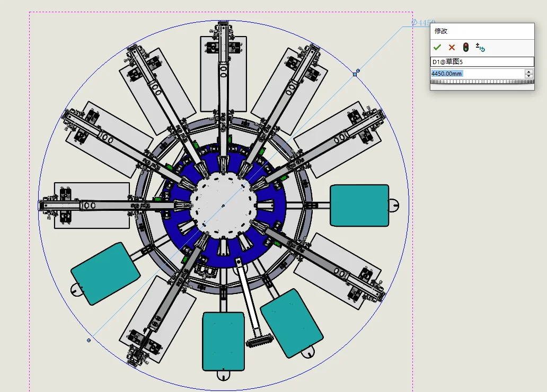Click the traffic light rebuild icon
The height and width of the screenshot is (392, 547).
click(x=466, y=48)
